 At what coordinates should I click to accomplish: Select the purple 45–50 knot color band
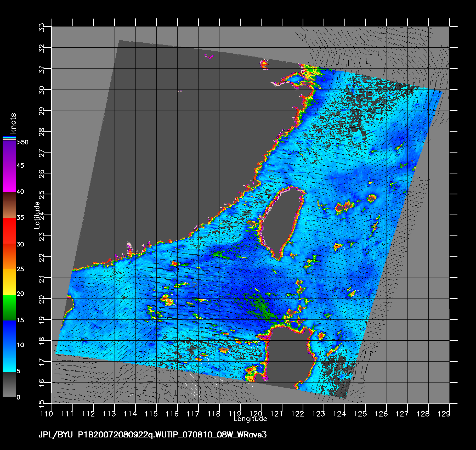9,154
